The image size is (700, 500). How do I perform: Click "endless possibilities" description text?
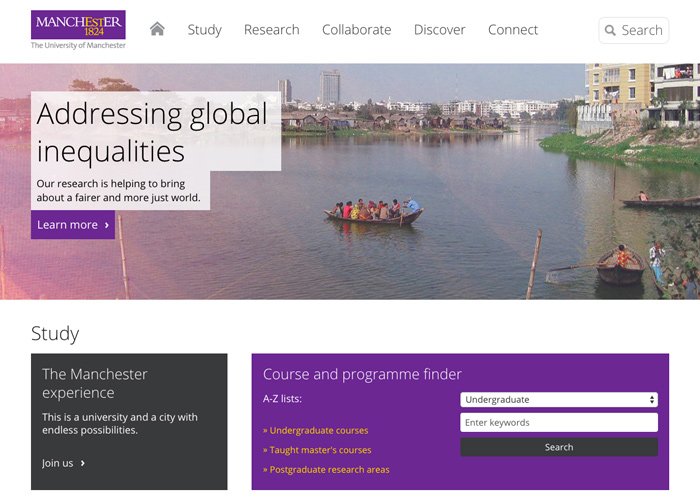coord(120,424)
